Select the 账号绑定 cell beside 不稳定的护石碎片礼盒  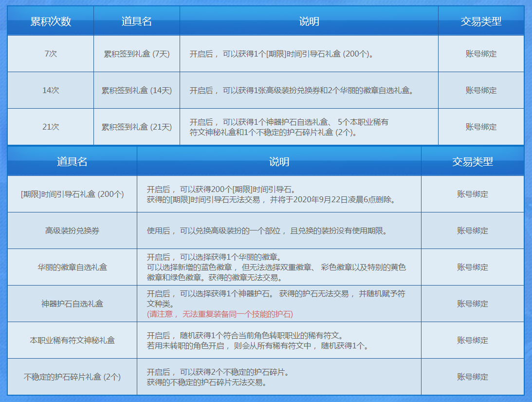tap(472, 377)
